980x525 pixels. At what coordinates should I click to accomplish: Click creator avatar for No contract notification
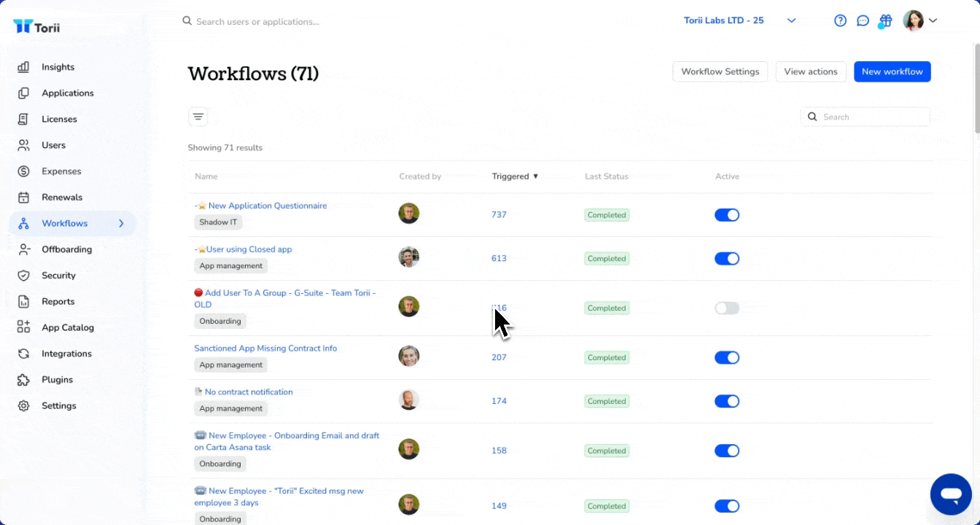409,400
